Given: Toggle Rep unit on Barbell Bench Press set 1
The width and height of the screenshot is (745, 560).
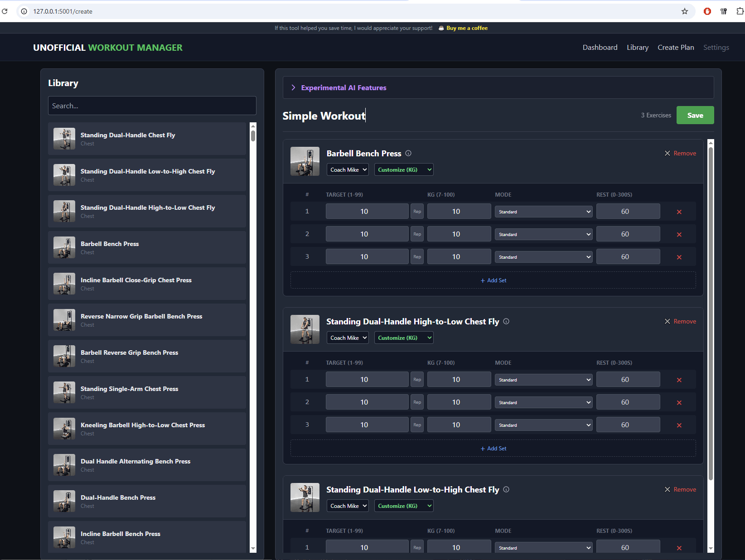Looking at the screenshot, I should [417, 212].
